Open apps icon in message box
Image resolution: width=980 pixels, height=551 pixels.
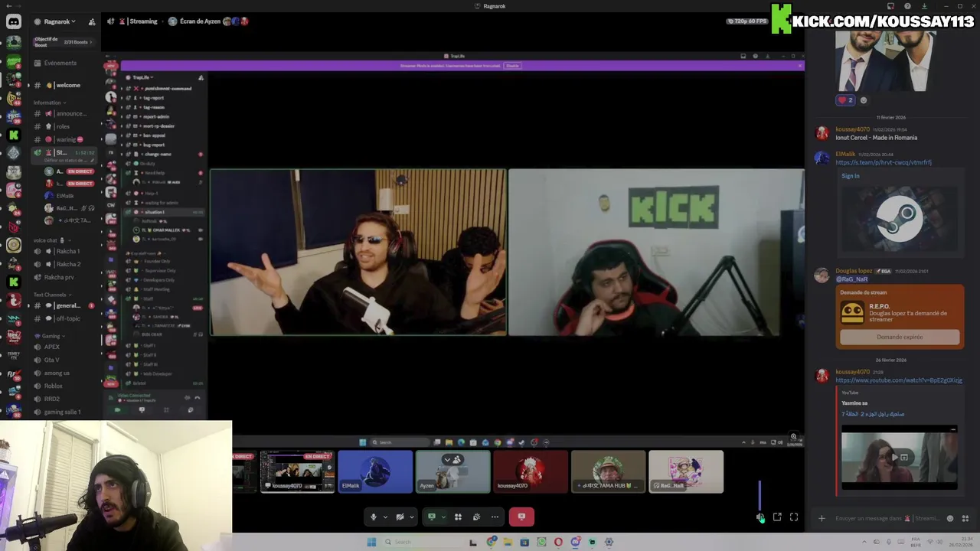(965, 518)
